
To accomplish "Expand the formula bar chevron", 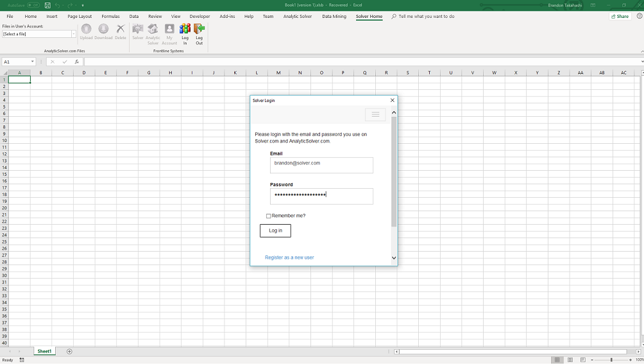I will click(x=642, y=62).
